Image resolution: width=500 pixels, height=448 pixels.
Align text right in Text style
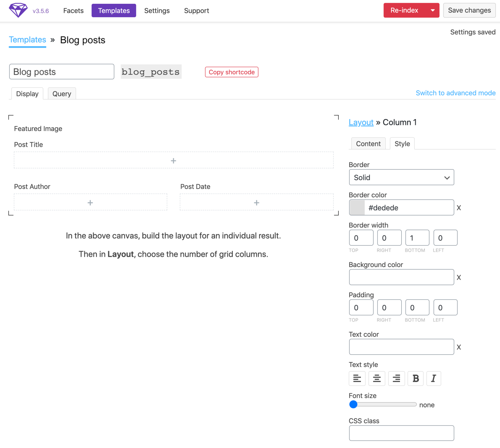click(396, 379)
